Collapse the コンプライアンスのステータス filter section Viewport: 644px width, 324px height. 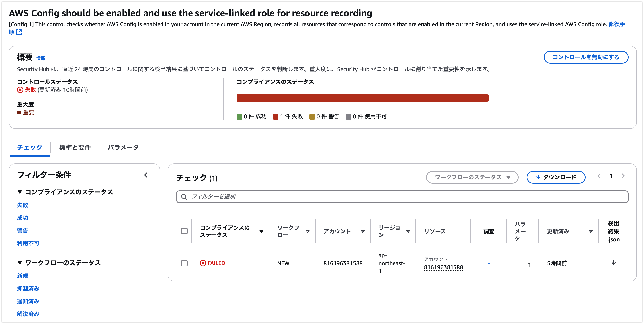pyautogui.click(x=20, y=192)
